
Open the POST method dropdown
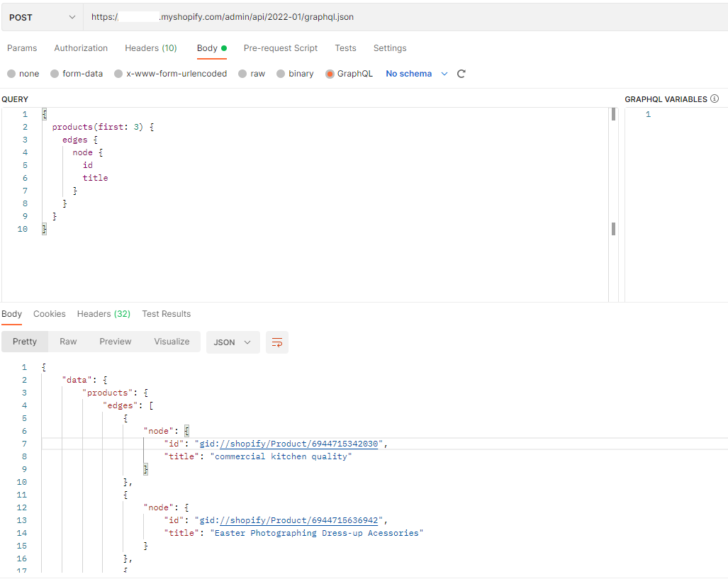tap(42, 17)
